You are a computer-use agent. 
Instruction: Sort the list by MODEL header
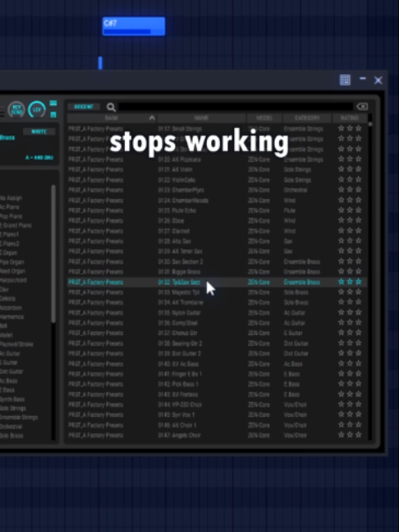[264, 117]
